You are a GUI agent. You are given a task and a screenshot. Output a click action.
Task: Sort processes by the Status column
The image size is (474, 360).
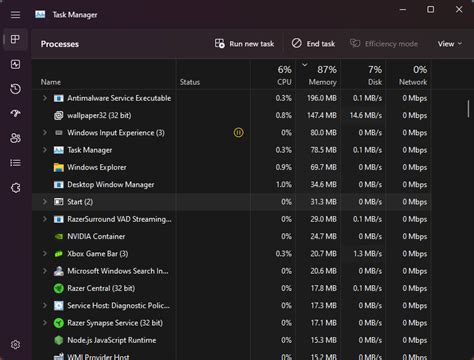[213, 75]
